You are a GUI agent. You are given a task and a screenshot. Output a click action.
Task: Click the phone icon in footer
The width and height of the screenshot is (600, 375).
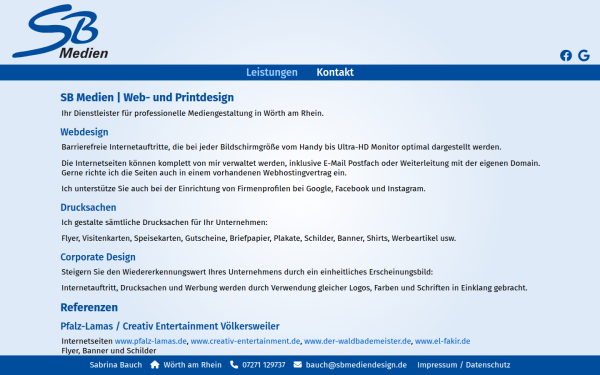234,365
